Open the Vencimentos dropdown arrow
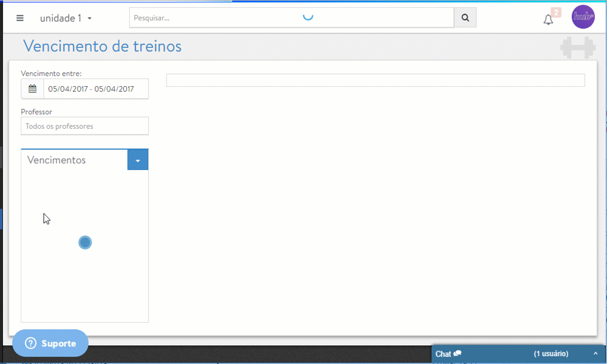This screenshot has height=364, width=607. coord(137,160)
